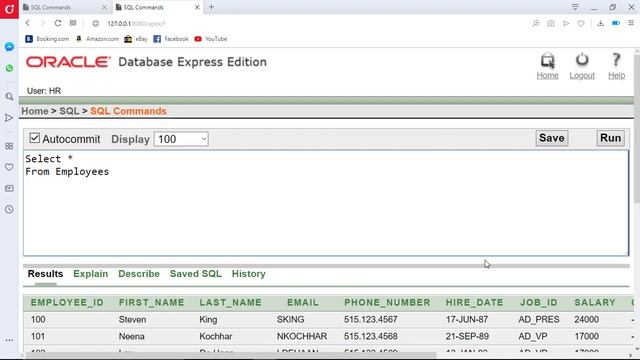Follow the Home breadcrumb link
The width and height of the screenshot is (640, 360).
[35, 111]
